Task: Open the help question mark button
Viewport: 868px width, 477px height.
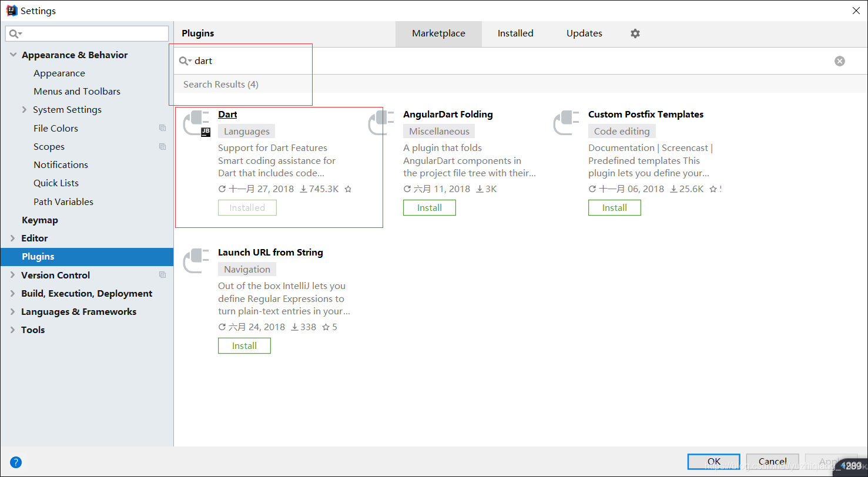Action: 16,462
